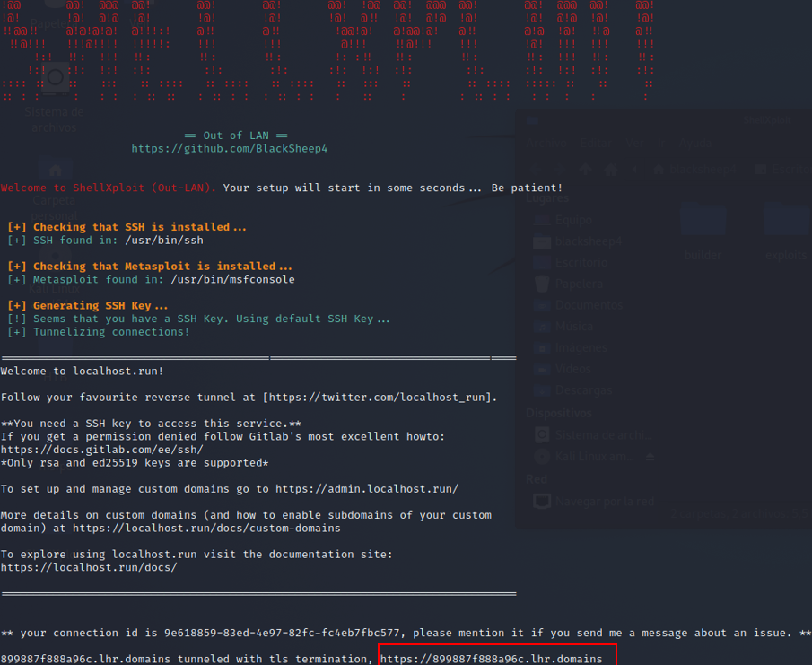Open home directory via the toolbar home icon
812x665 pixels.
click(611, 169)
